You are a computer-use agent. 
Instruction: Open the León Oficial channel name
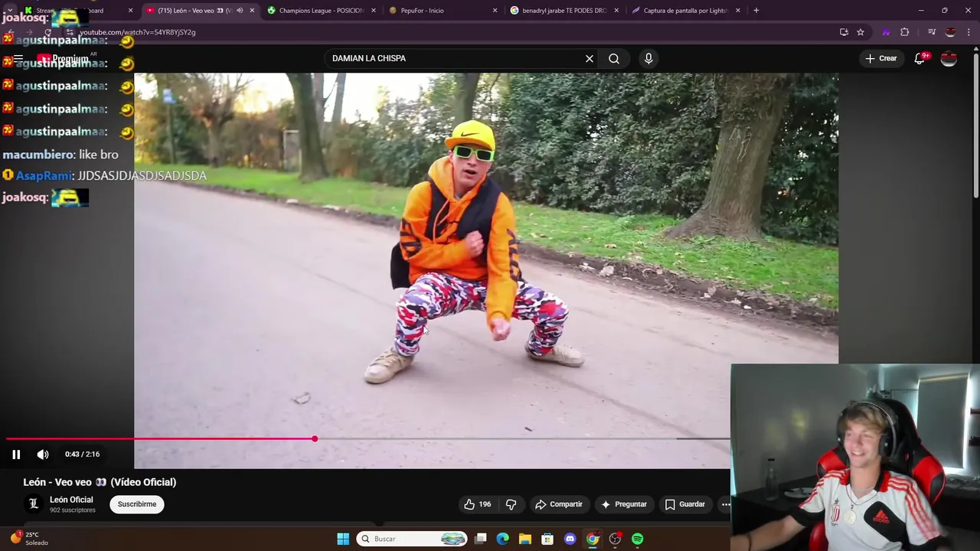71,500
